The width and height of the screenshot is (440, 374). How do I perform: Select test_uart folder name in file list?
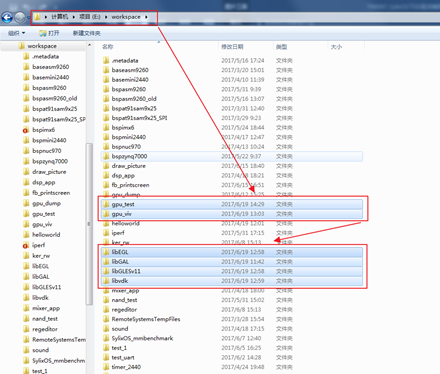[x=123, y=358]
